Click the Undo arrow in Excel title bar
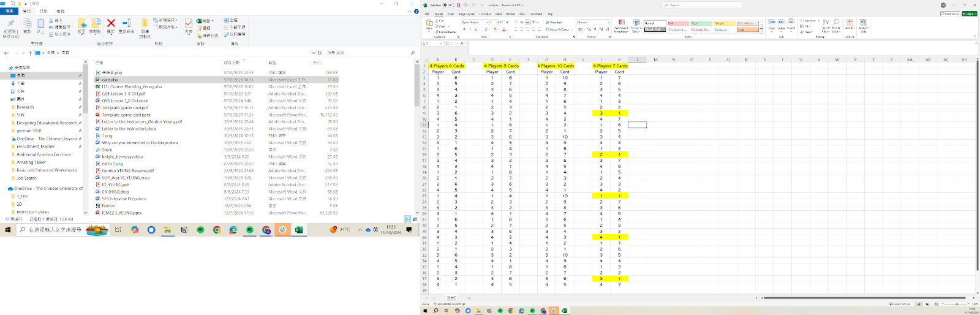Screen dimensions: 980x315 [x=465, y=5]
